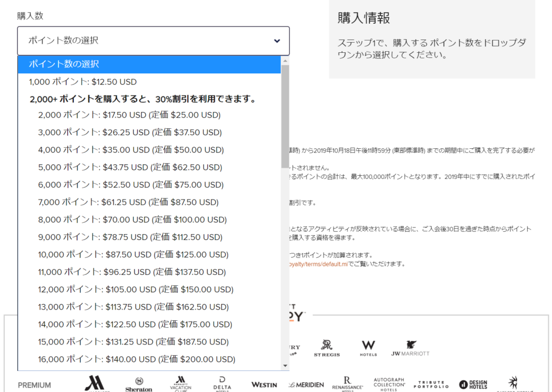Click the Design Hotels logo
552x392 pixels.
(x=473, y=384)
